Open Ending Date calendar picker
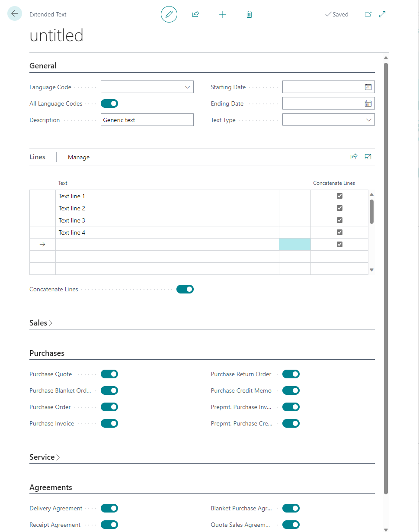Image resolution: width=419 pixels, height=532 pixels. coord(368,103)
